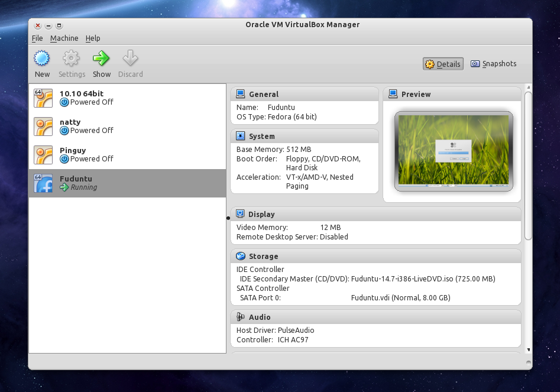Click the Display section monitor icon
The width and height of the screenshot is (560, 392).
[x=240, y=214]
